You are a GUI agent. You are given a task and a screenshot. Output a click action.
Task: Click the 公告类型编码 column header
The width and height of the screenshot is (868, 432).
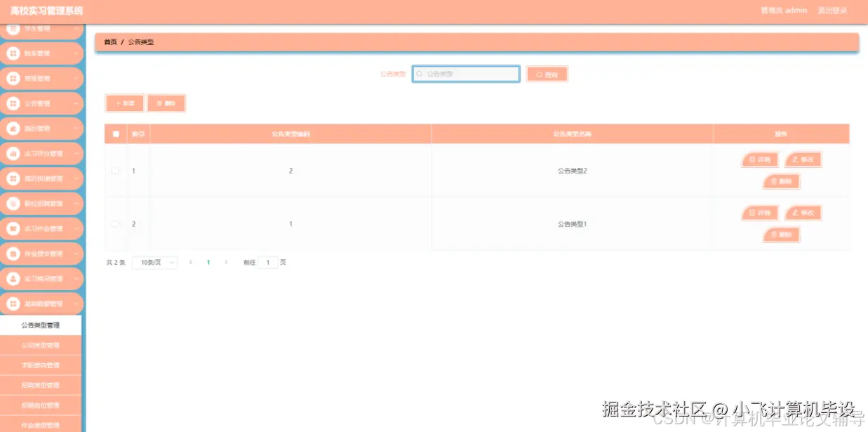pos(291,134)
